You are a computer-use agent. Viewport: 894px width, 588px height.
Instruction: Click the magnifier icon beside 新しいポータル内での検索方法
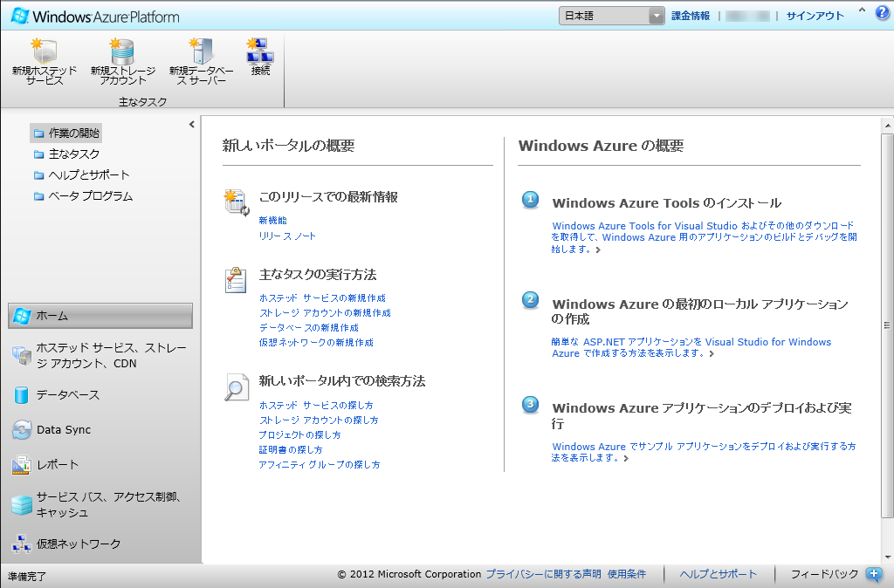point(236,387)
